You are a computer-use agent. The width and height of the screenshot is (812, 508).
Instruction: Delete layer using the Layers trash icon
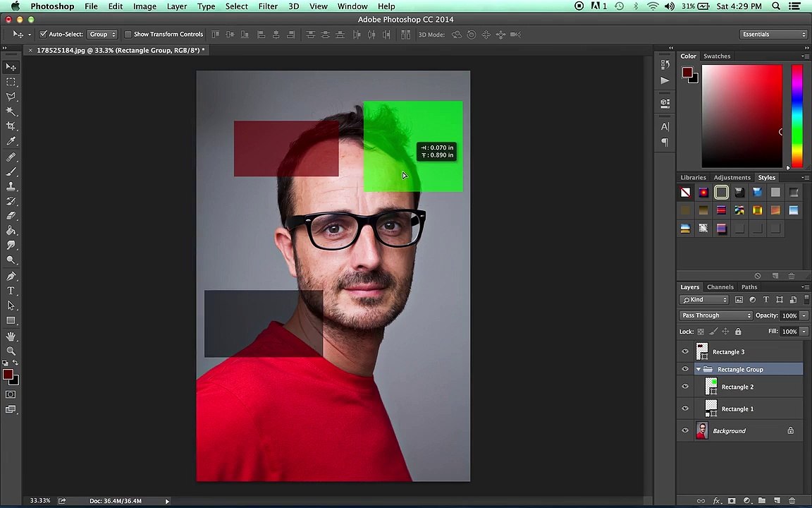click(792, 501)
